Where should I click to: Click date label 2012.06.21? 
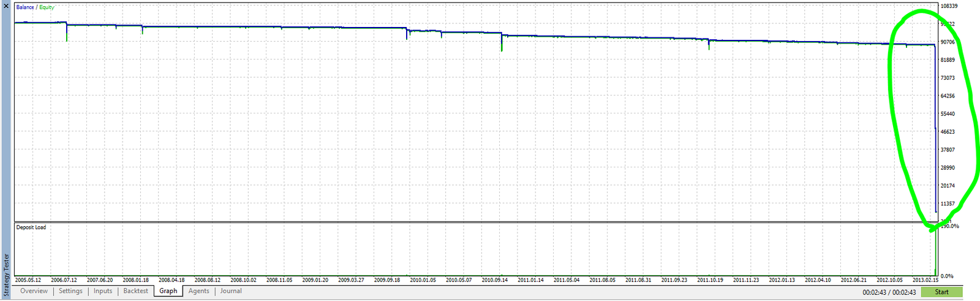[853, 280]
